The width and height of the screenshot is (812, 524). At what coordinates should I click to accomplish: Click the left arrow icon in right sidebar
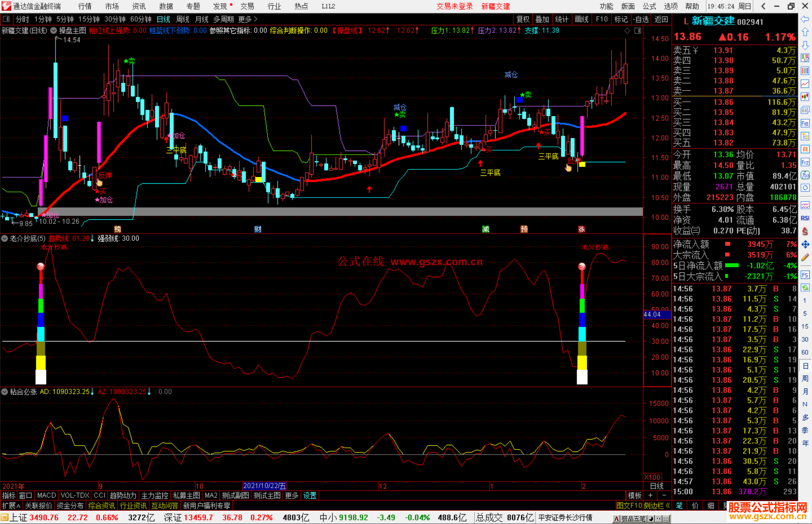pyautogui.click(x=805, y=19)
